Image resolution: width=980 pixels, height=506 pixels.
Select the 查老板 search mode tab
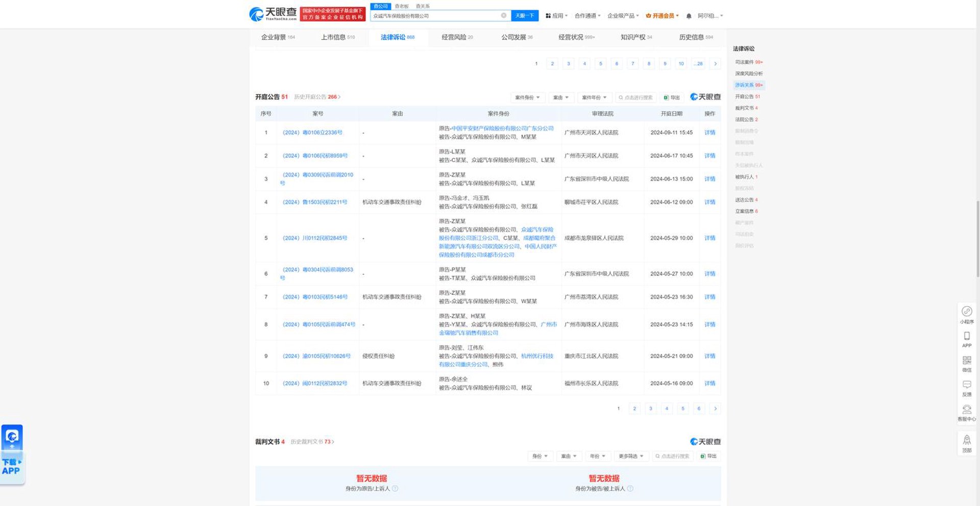[x=402, y=6]
